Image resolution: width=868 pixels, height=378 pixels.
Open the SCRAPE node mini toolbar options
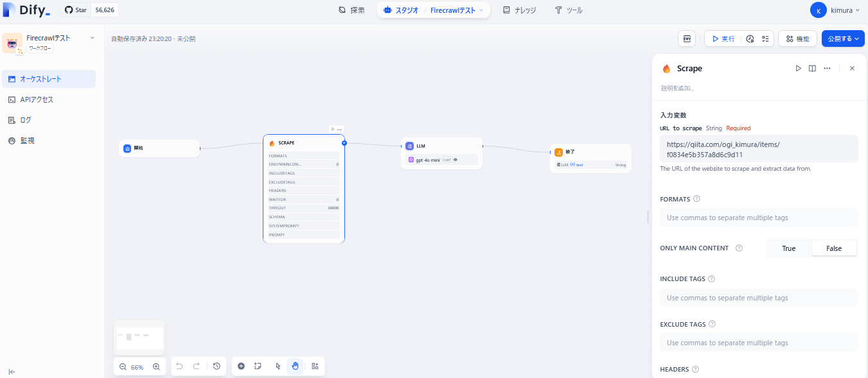point(339,130)
